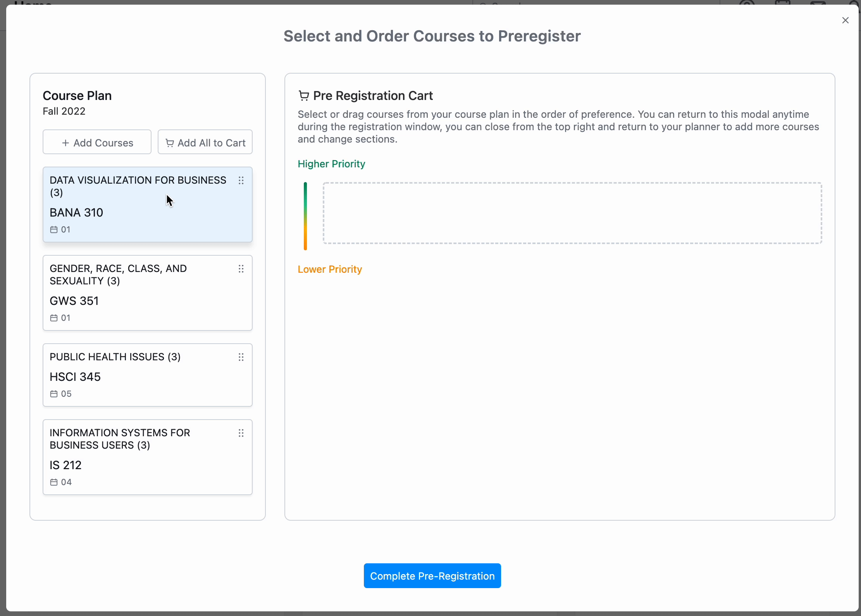Click the drag handle on GWS 351 card
Viewport: 861px width, 616px height.
tap(241, 269)
